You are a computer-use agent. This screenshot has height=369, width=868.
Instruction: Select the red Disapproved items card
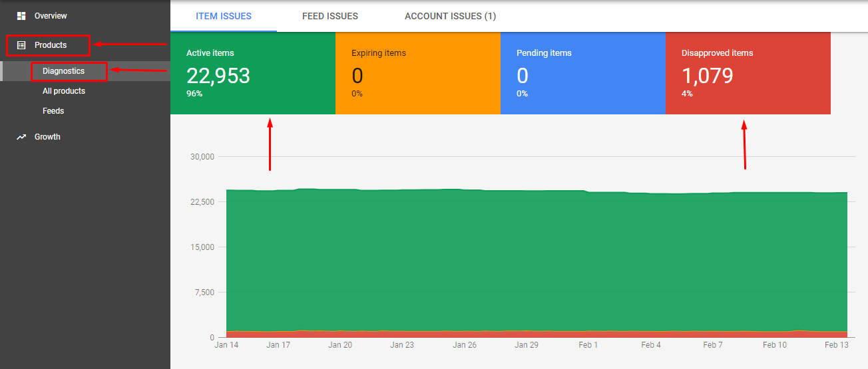coord(748,73)
